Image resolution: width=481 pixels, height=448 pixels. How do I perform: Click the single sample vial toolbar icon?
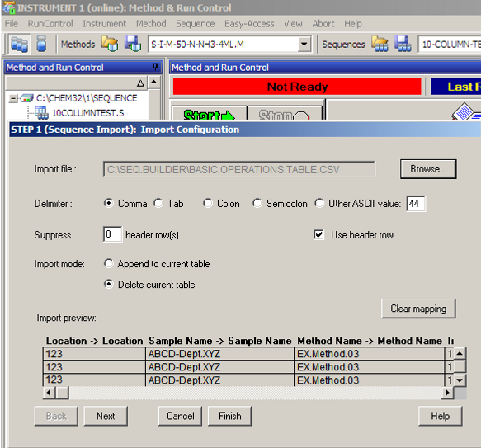pos(41,44)
